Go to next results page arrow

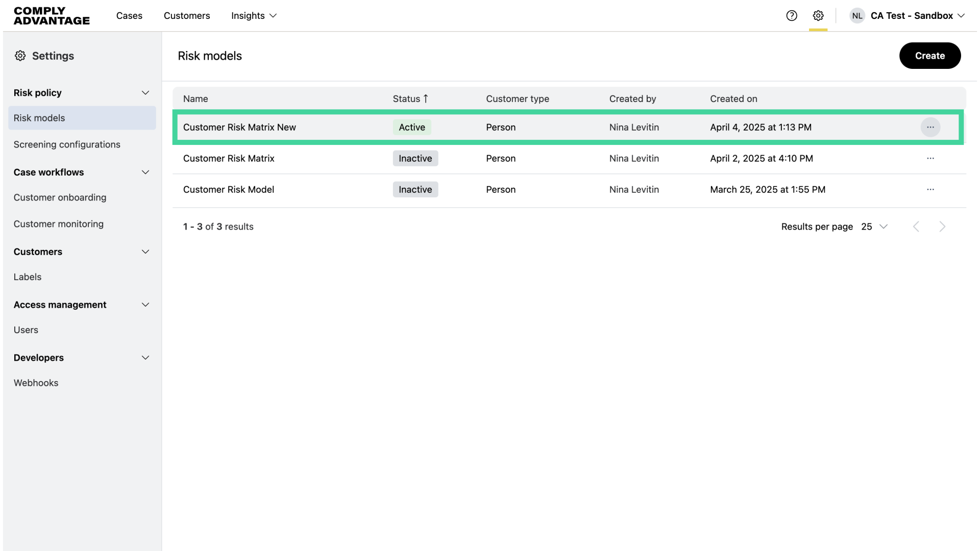click(942, 227)
